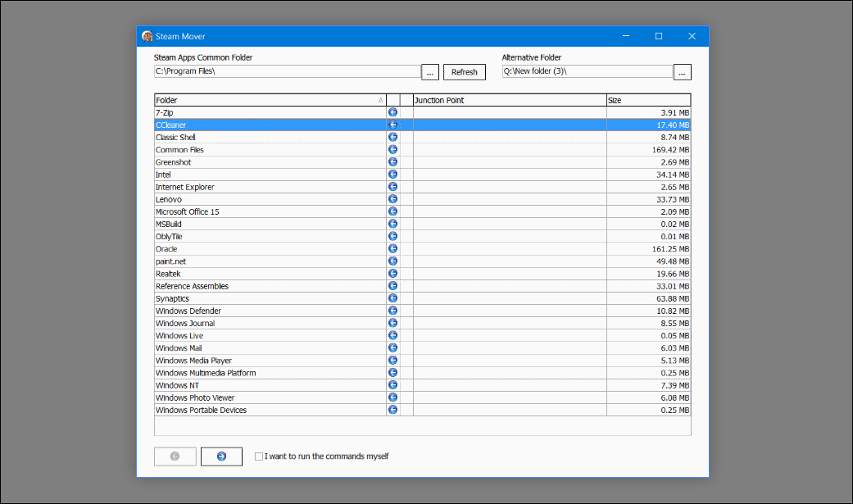Click the arrow icon beside Windows Multimedia Platform
853x504 pixels.
(x=392, y=373)
